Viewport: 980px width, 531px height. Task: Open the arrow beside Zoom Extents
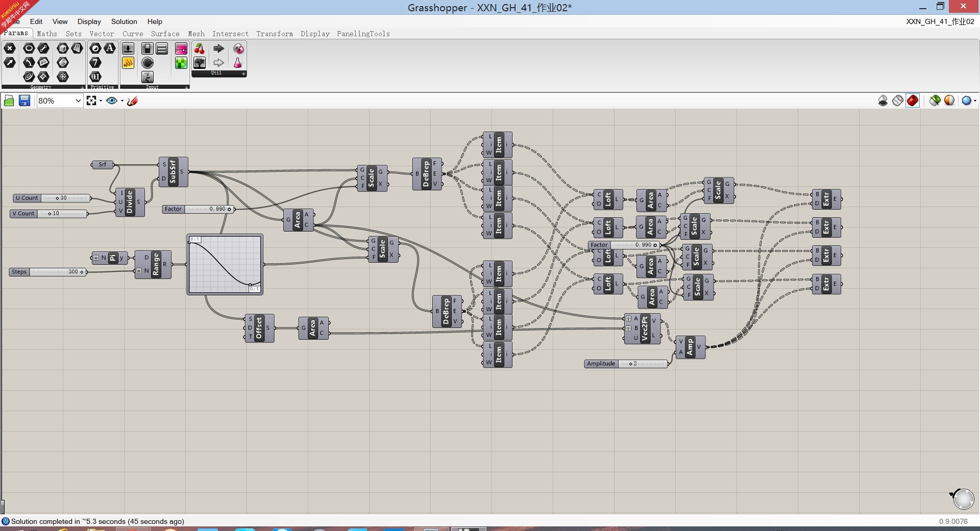[x=101, y=101]
